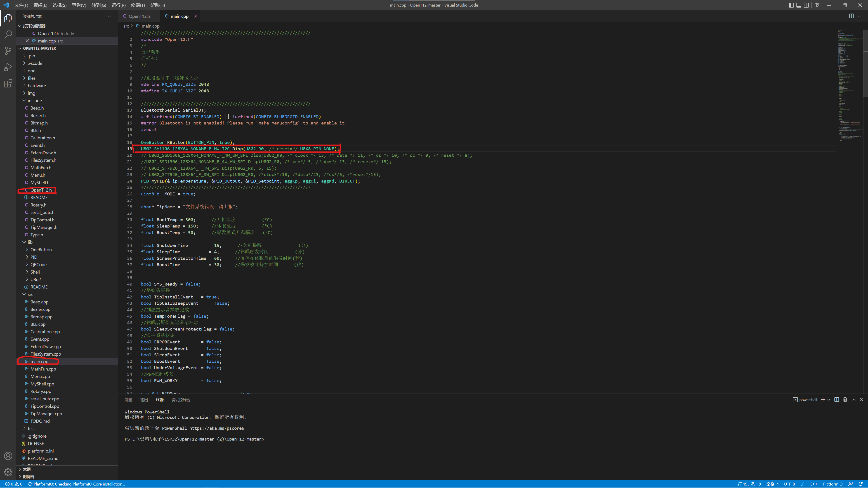Open the Run and Debug view icon

click(x=8, y=67)
